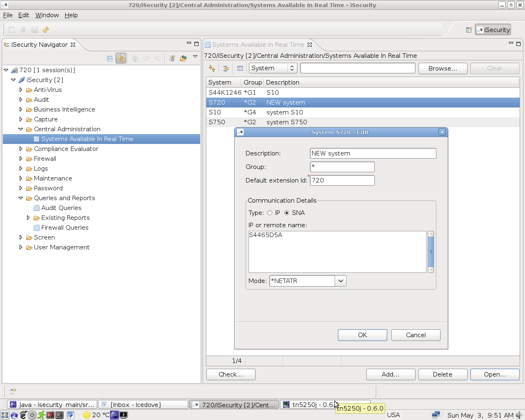The width and height of the screenshot is (525, 420).
Task: Open the Edit menu
Action: click(24, 15)
